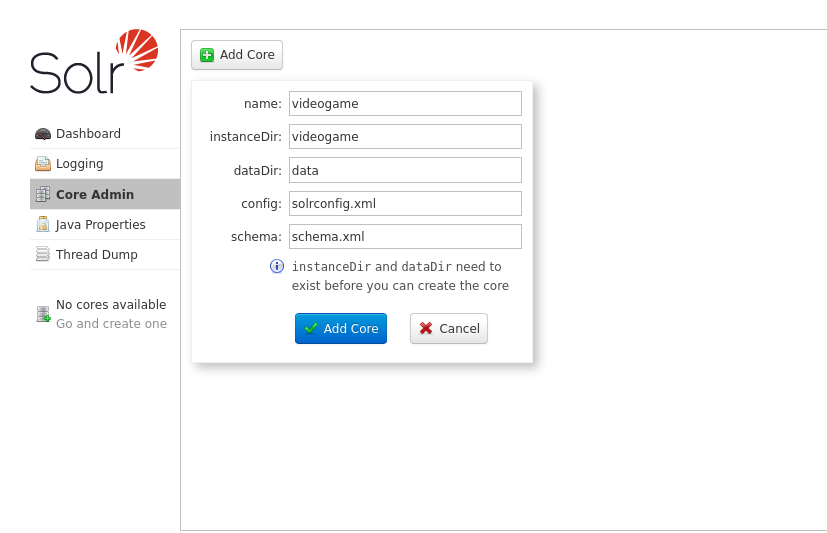Click the No cores available icon
The image size is (827, 533).
pos(43,314)
